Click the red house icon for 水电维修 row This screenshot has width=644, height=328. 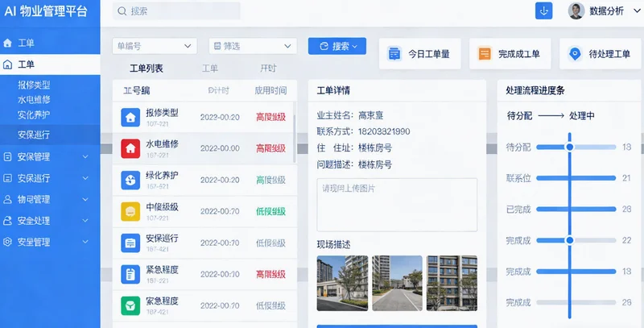point(130,148)
